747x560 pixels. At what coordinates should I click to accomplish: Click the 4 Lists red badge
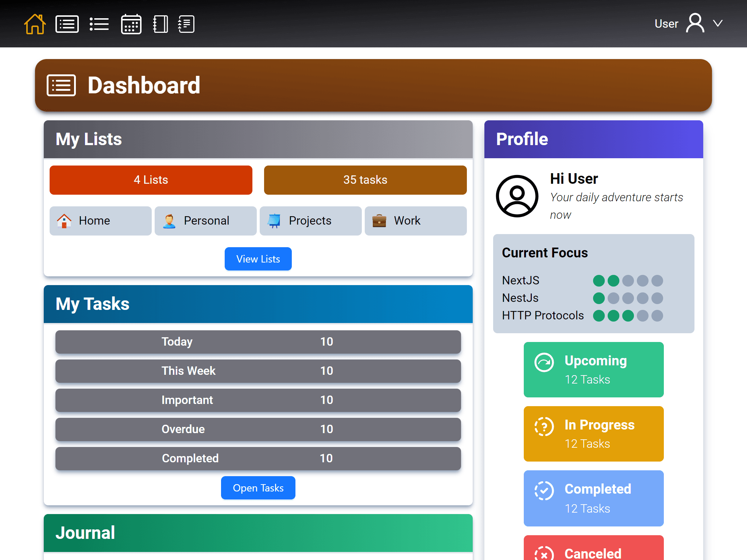[x=151, y=180]
